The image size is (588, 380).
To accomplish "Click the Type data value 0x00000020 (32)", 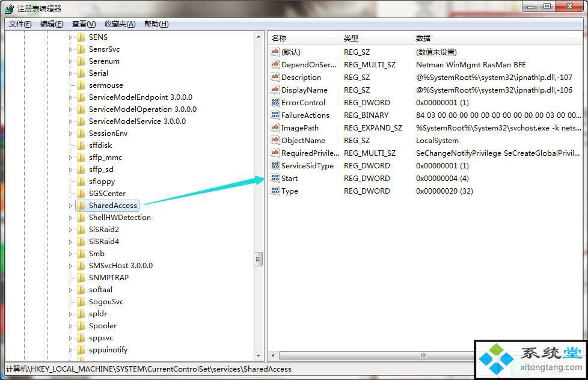I will pyautogui.click(x=444, y=191).
